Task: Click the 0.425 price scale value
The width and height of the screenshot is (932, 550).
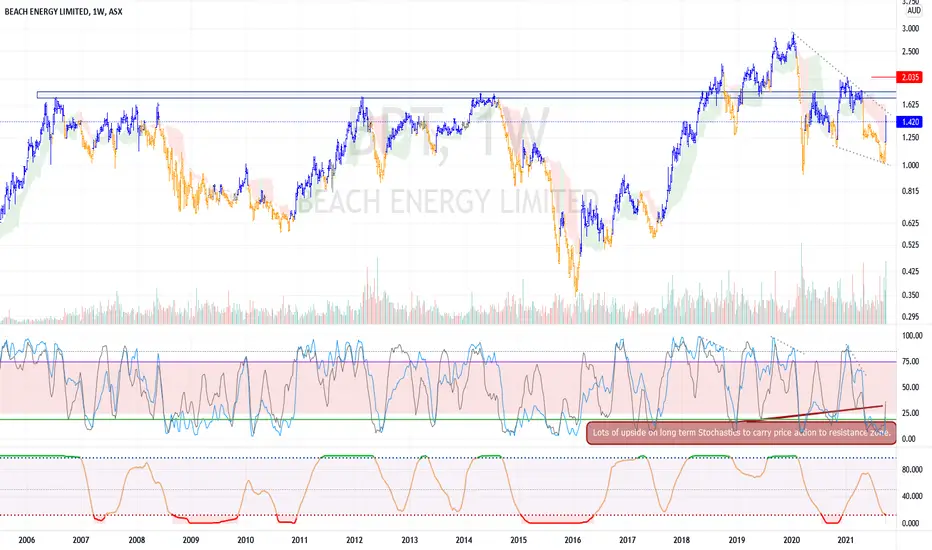Action: (x=911, y=272)
